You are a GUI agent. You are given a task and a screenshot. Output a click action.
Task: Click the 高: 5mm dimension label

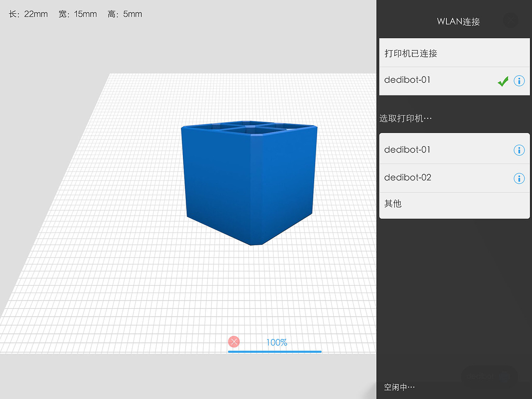pos(125,14)
